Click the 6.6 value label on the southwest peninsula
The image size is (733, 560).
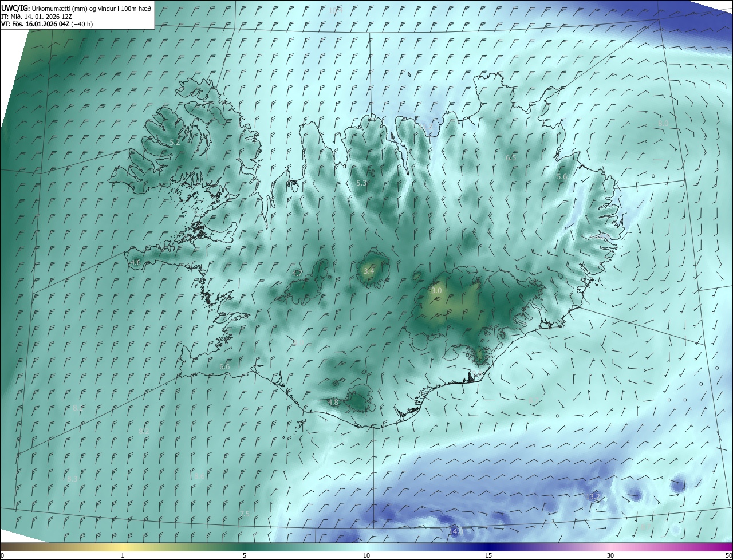pyautogui.click(x=224, y=366)
